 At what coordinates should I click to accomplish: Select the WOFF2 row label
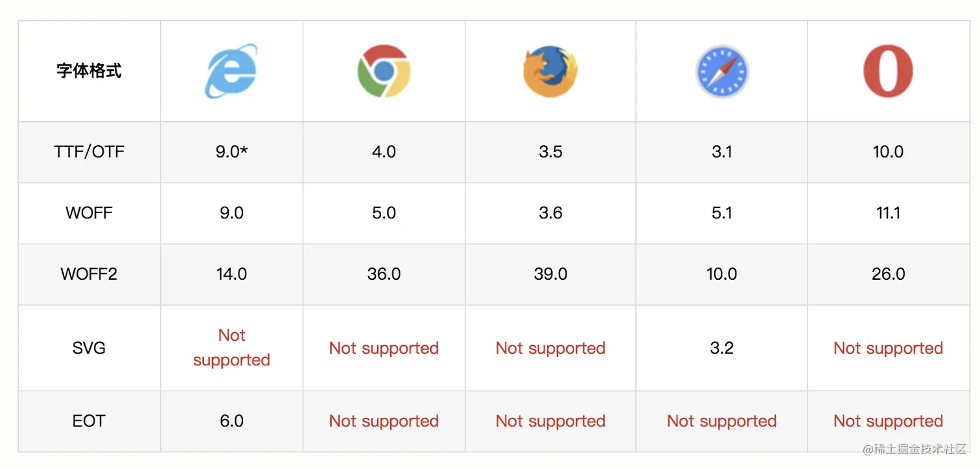(89, 274)
